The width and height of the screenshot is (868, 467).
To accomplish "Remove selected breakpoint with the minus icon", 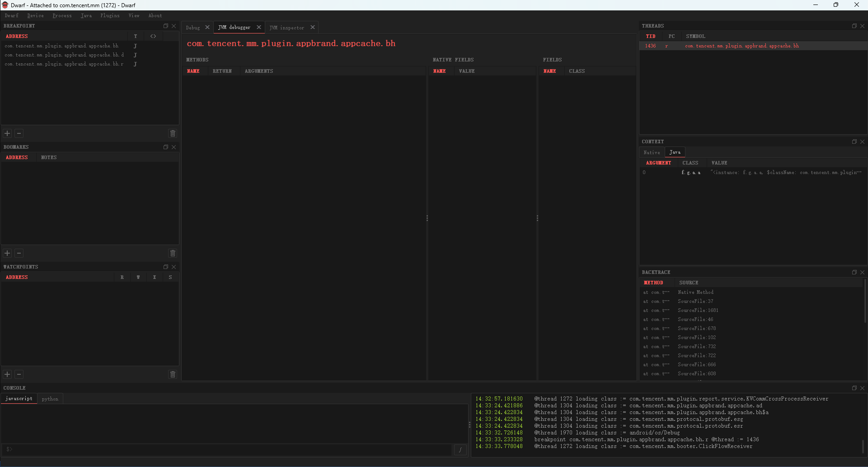I will click(19, 133).
